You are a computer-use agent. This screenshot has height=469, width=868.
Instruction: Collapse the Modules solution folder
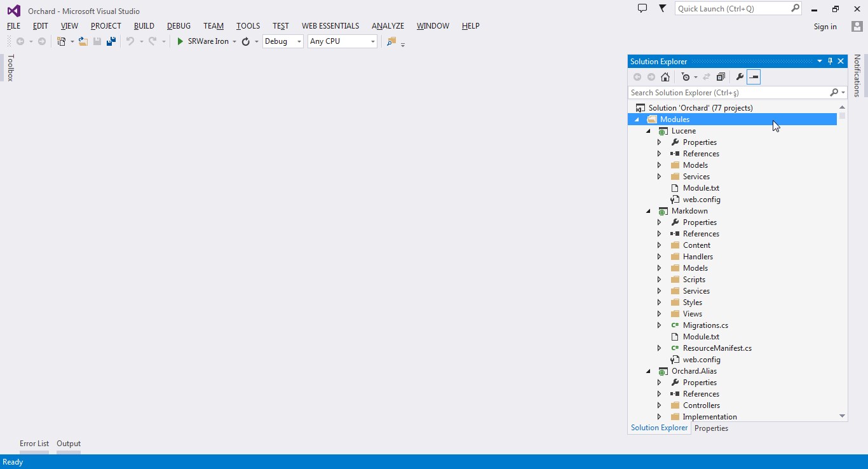click(637, 119)
